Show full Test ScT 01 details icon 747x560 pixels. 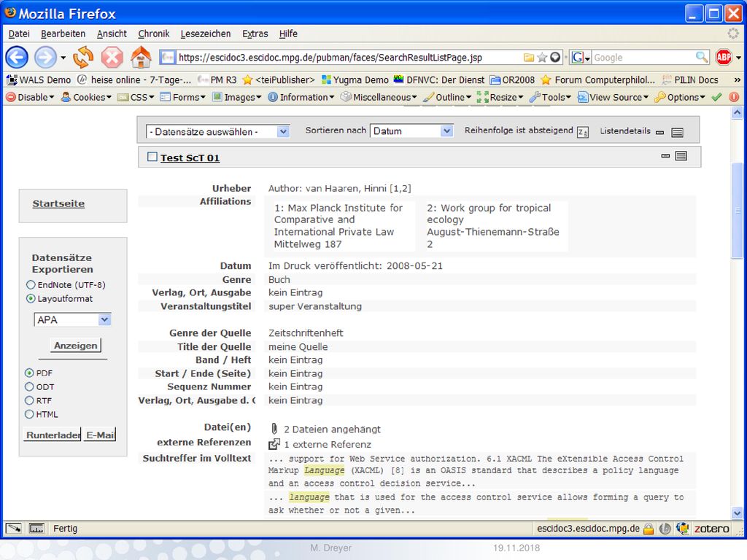[x=681, y=156]
